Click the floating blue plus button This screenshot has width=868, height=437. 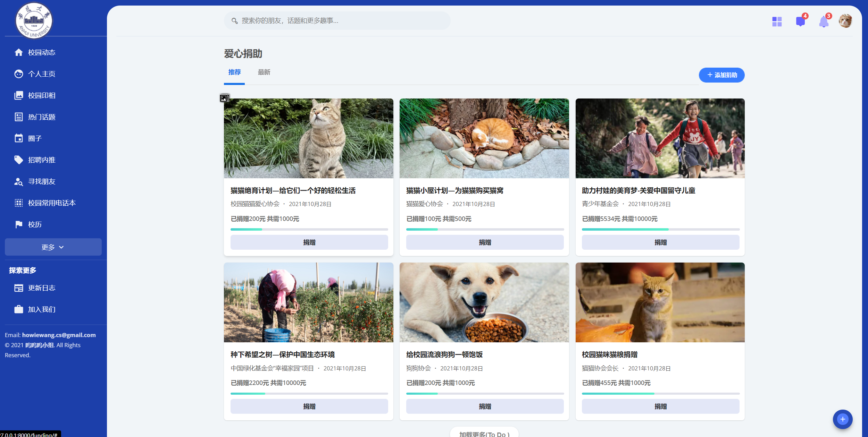tap(842, 419)
